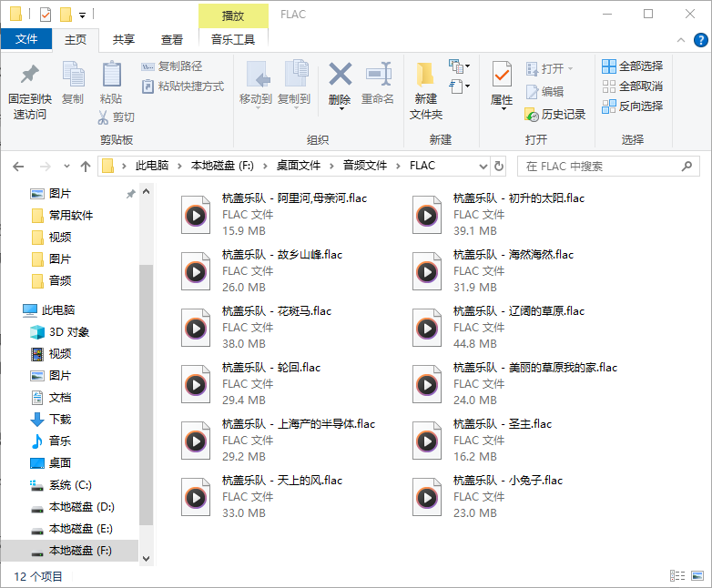Open the easy access dropdown icon
The image size is (712, 588).
point(459,86)
